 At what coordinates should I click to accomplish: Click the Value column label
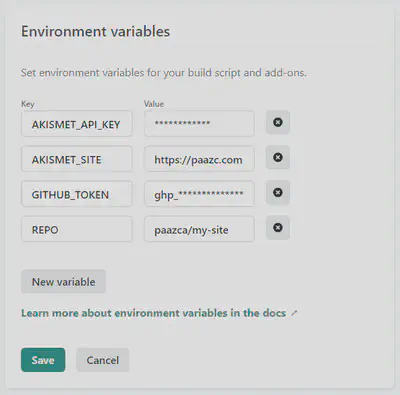pos(154,104)
